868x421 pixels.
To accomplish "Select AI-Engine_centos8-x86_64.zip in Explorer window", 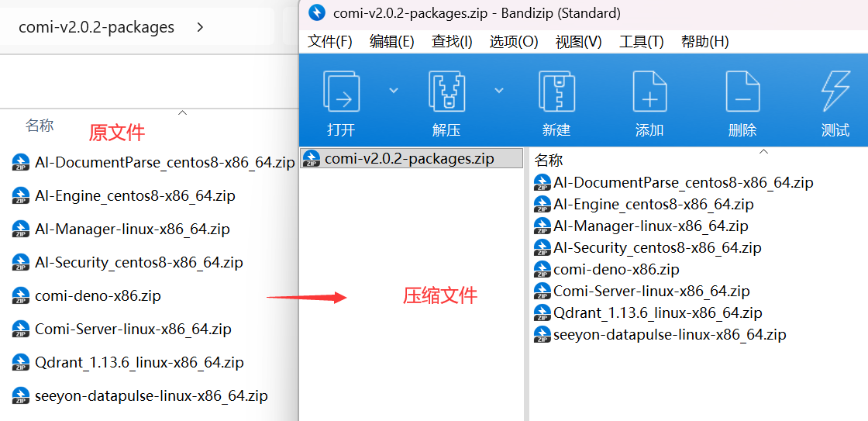I will 135,195.
